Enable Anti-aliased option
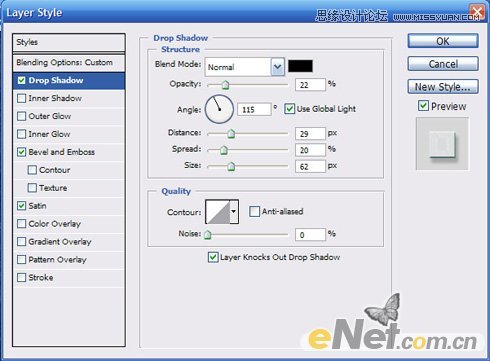 [x=254, y=211]
